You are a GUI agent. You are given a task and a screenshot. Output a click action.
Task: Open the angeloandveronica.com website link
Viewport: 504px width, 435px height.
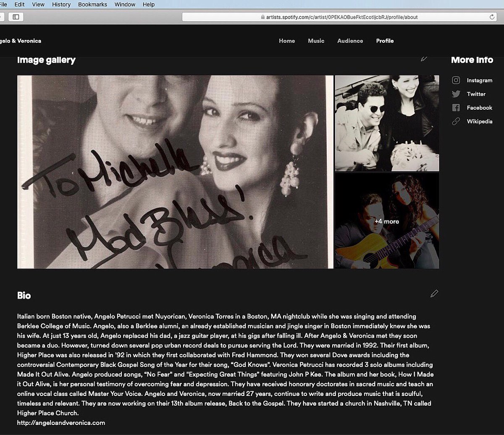(x=61, y=423)
